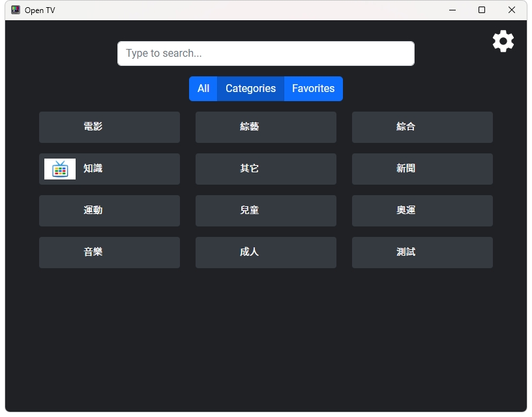Switch to the Categories tab
This screenshot has height=417, width=532.
250,89
